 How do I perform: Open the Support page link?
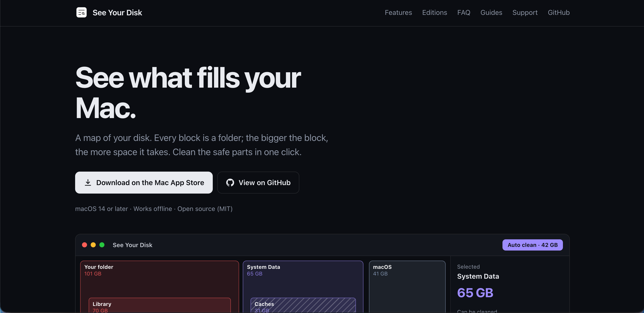tap(525, 13)
